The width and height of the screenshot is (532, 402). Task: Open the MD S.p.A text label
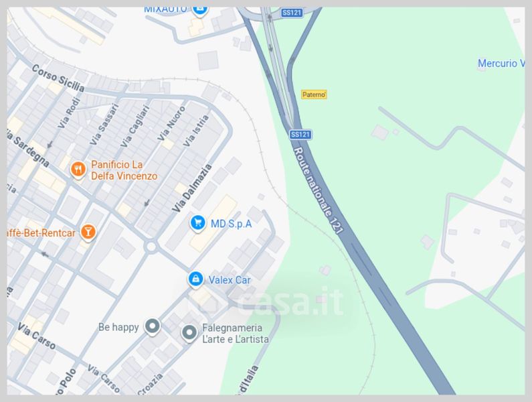(232, 224)
